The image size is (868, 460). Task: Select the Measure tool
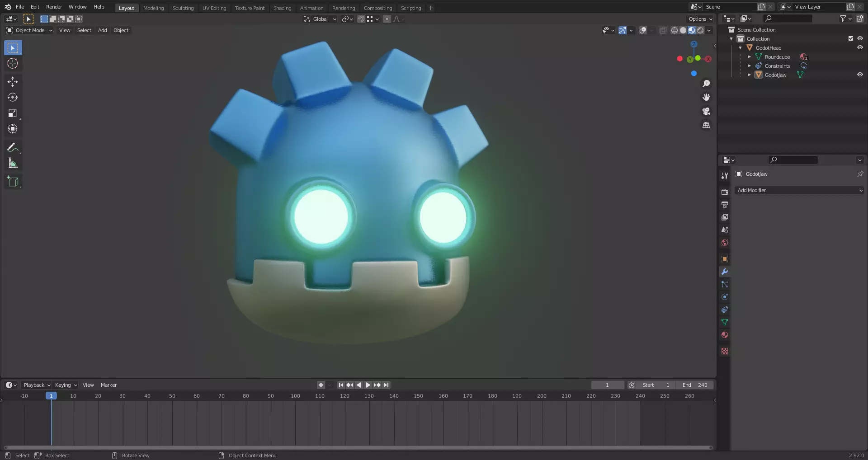tap(13, 163)
